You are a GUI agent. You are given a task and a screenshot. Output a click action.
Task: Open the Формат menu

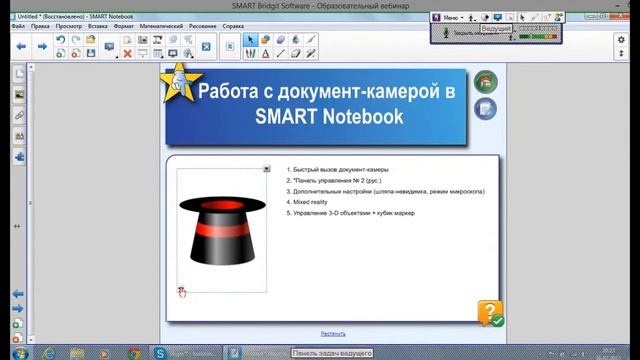click(123, 26)
